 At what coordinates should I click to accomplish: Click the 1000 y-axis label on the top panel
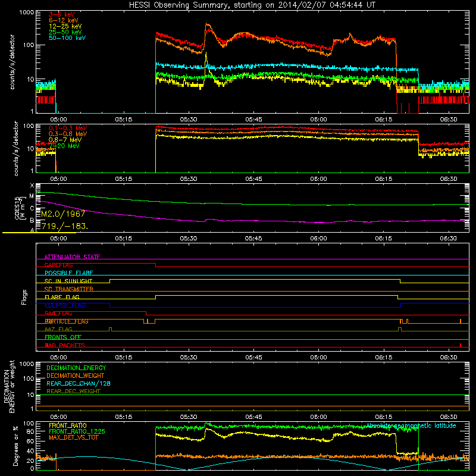pos(27,12)
